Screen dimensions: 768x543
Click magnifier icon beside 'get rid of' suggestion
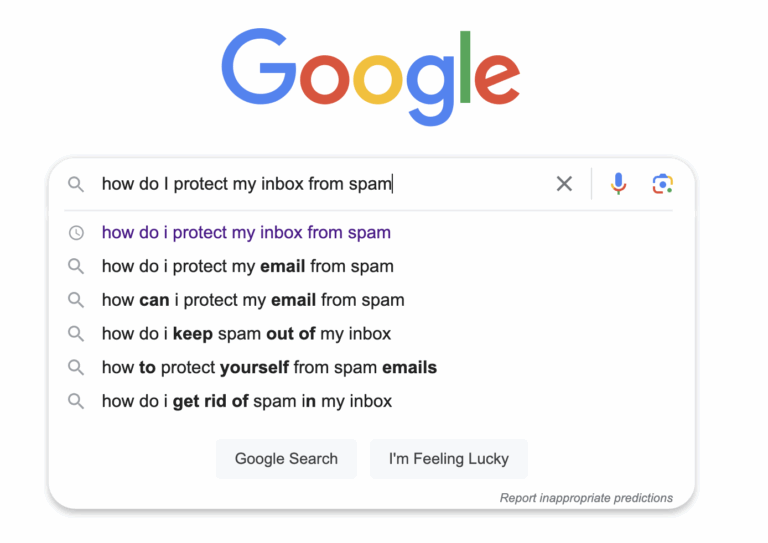(76, 402)
